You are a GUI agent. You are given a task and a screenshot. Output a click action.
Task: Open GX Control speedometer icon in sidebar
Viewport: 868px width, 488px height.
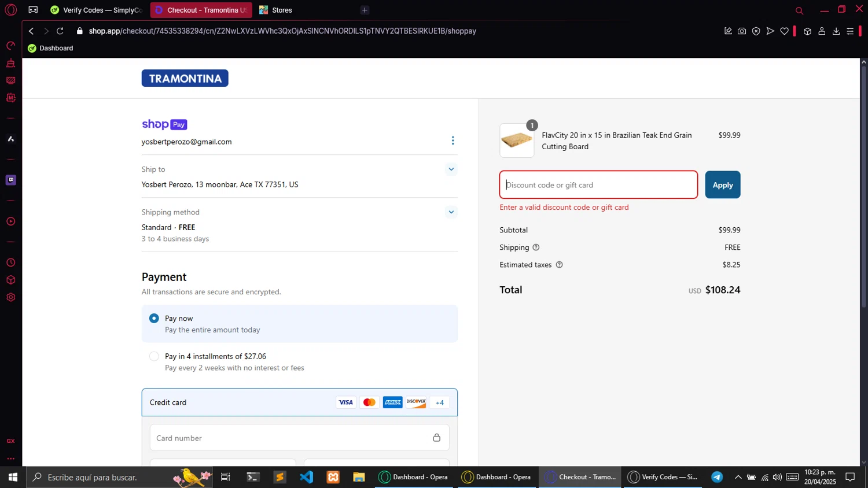click(x=10, y=46)
